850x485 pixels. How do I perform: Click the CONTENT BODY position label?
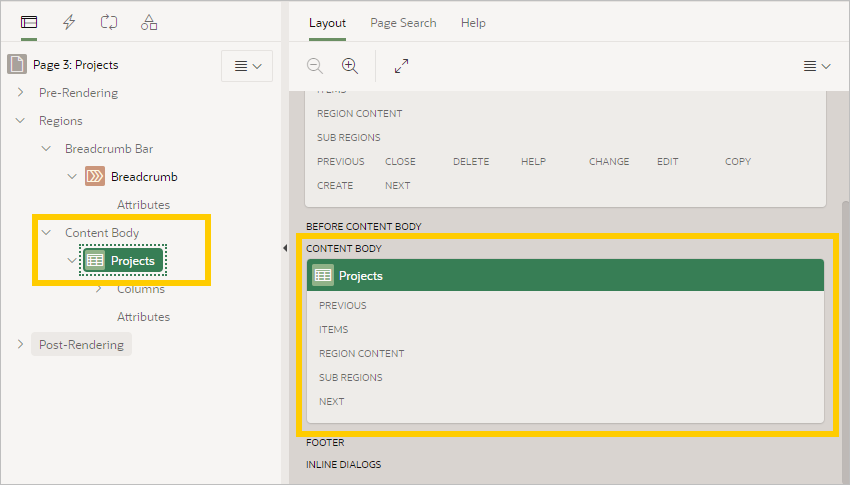coord(344,248)
